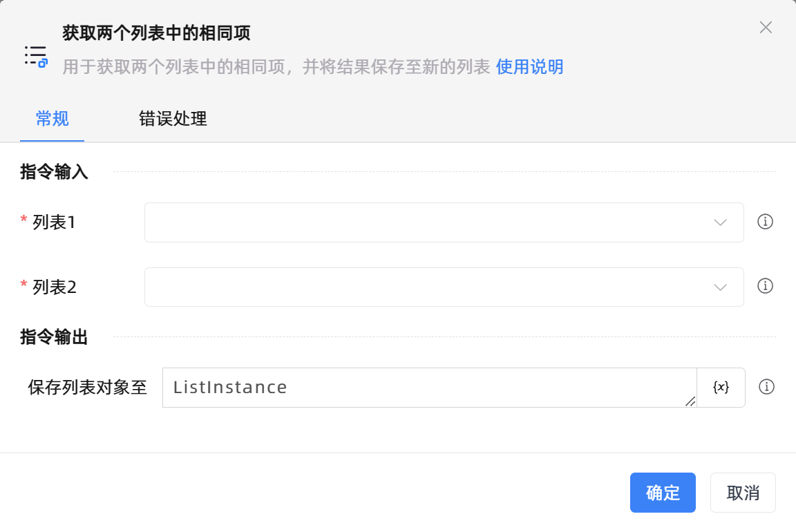Click the info icon next to 列表1
The image size is (796, 532).
click(x=765, y=222)
